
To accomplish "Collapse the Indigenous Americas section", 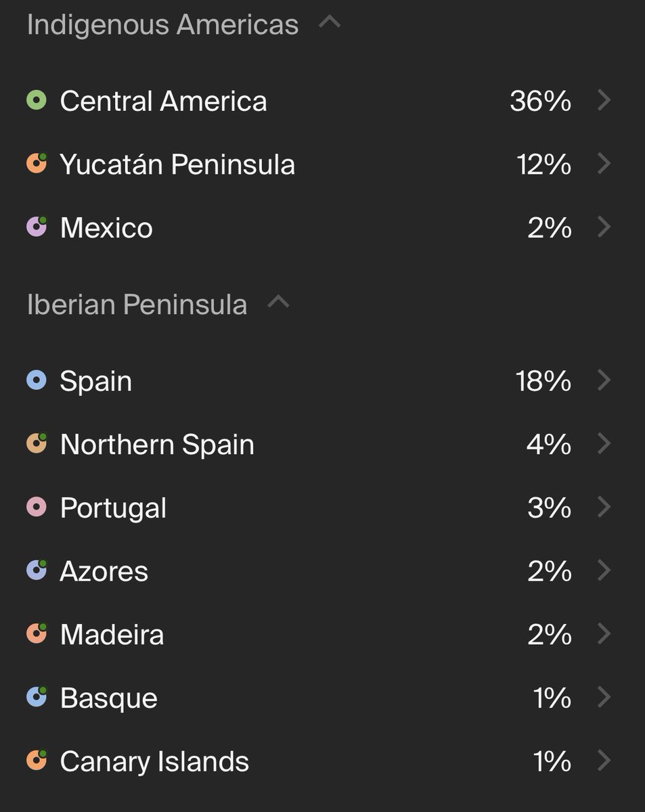I will tap(330, 22).
